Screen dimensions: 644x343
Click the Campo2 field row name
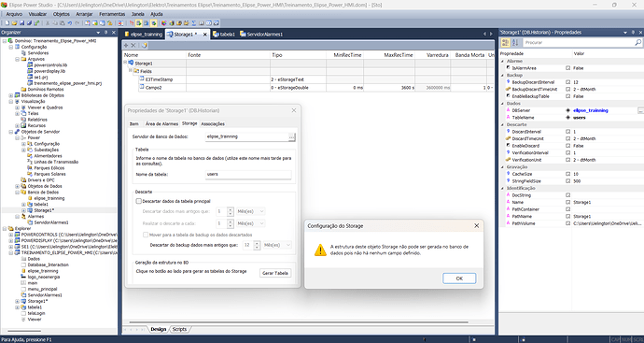pyautogui.click(x=154, y=88)
